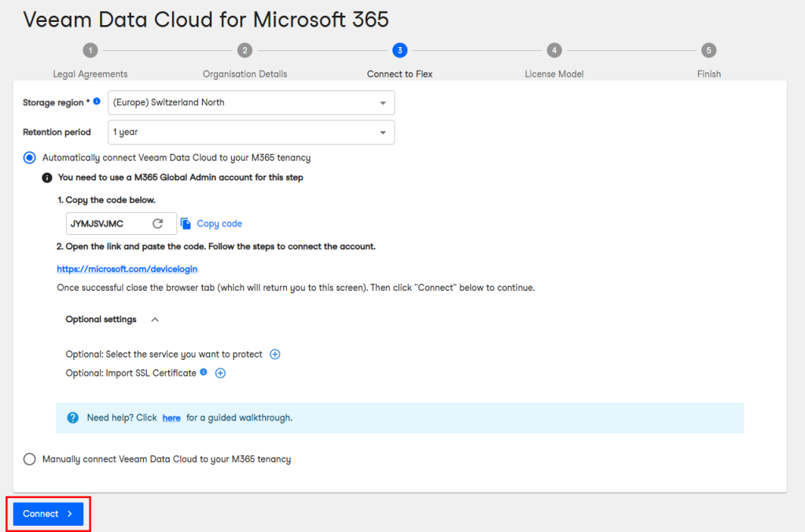Click the 'Storage region' label
Image resolution: width=805 pixels, height=532 pixels.
(56, 103)
